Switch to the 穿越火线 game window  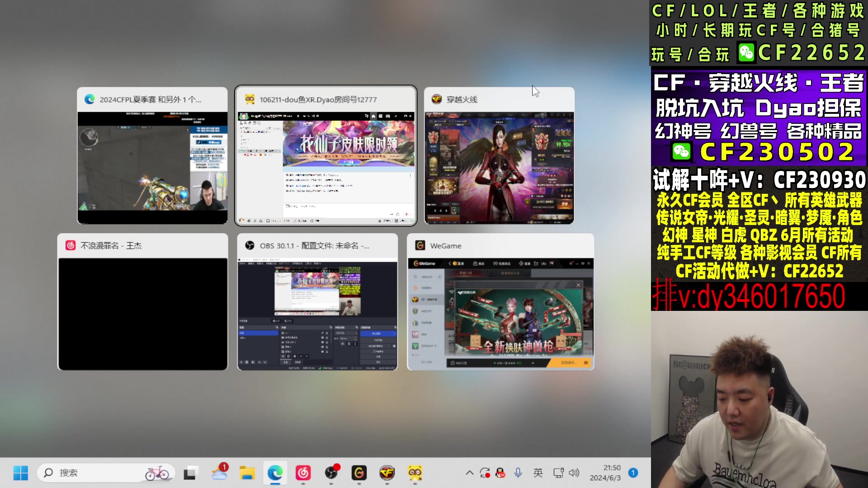click(499, 156)
